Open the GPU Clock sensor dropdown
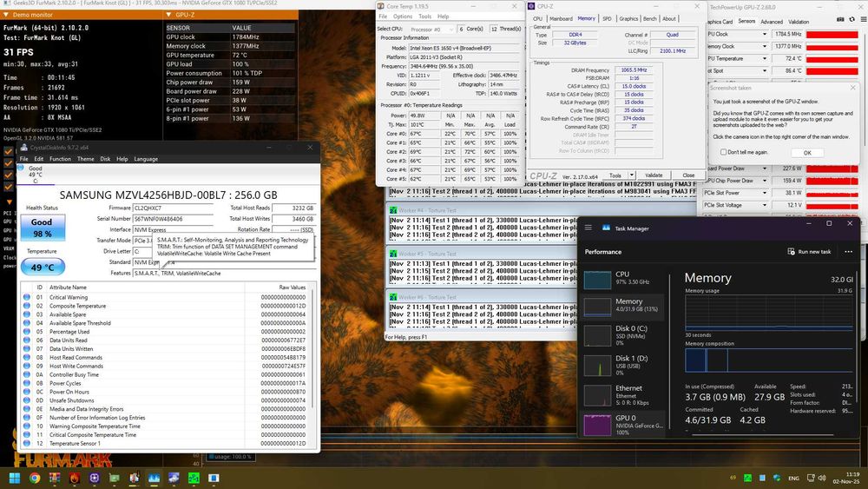The width and height of the screenshot is (868, 489). pyautogui.click(x=765, y=35)
